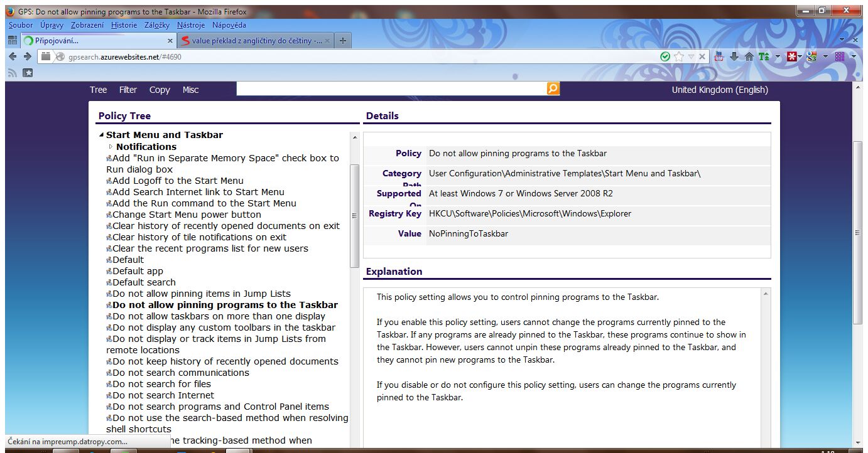Open dropdown arrow next to LastPass icon

tap(801, 56)
